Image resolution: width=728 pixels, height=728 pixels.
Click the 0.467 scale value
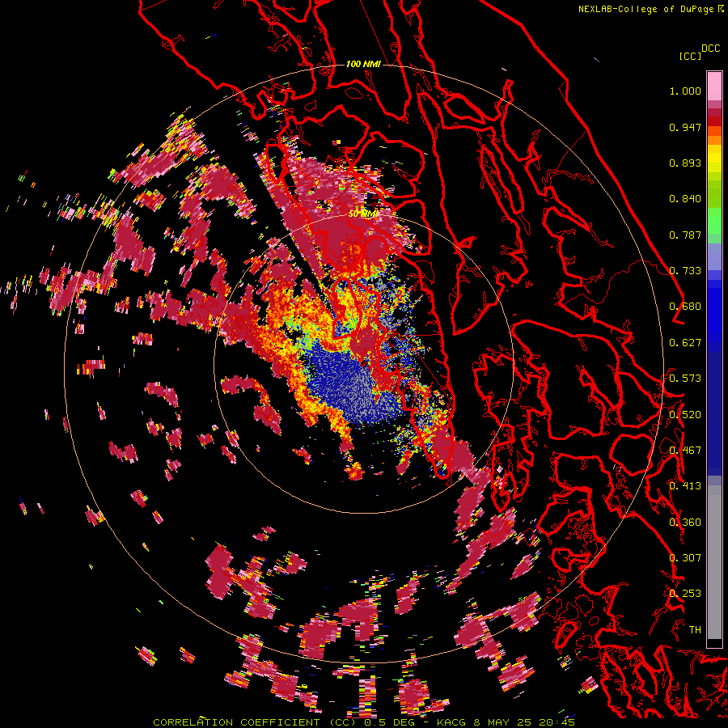pos(685,451)
